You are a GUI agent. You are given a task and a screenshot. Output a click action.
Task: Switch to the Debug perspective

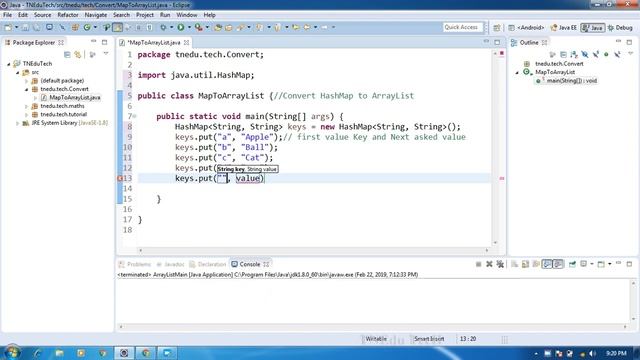[x=620, y=28]
